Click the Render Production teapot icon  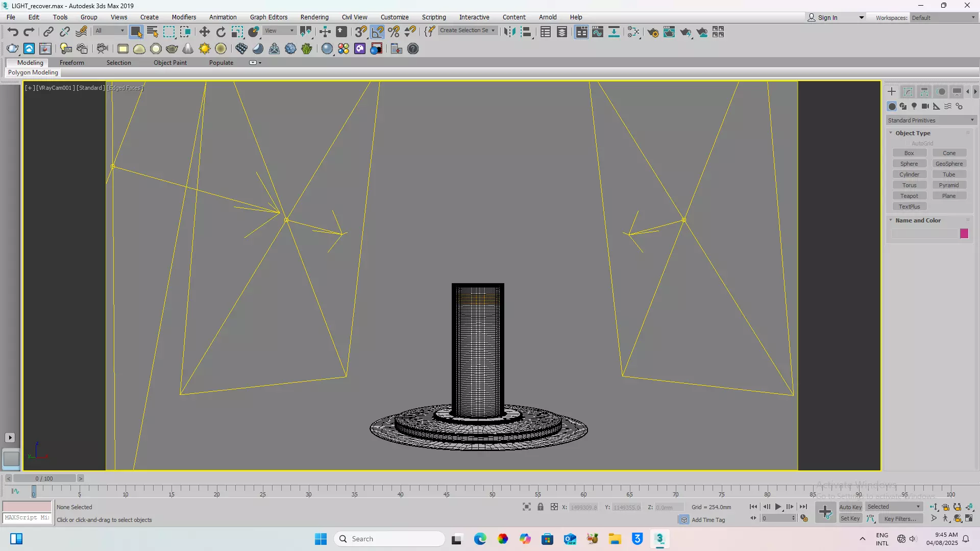685,32
